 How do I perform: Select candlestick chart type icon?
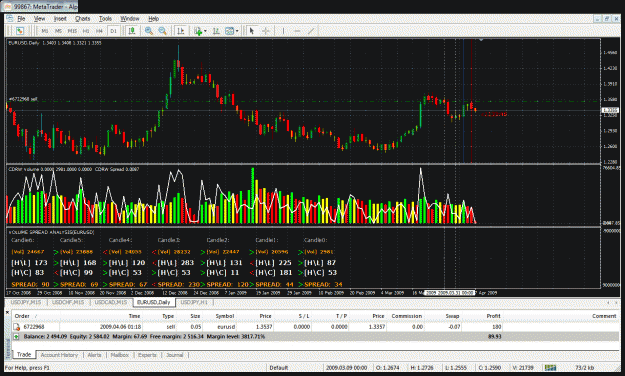(132, 31)
